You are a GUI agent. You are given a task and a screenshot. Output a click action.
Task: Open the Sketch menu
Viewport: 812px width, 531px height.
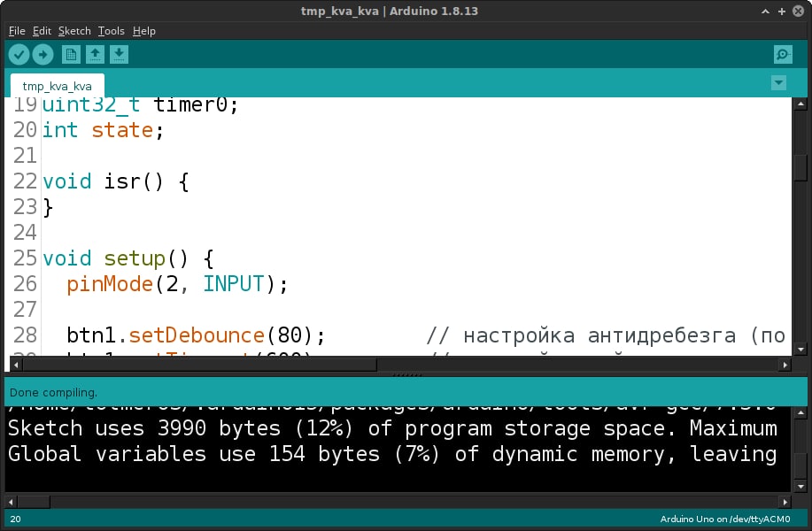pyautogui.click(x=74, y=31)
